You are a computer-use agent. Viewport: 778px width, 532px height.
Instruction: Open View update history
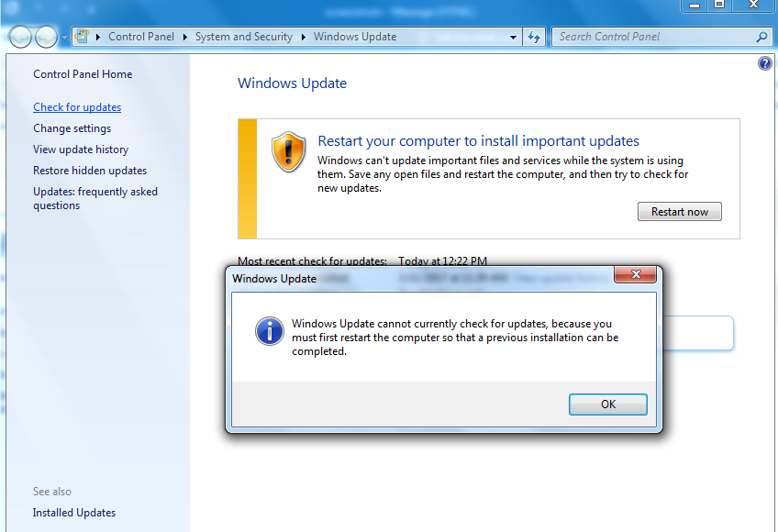click(81, 150)
